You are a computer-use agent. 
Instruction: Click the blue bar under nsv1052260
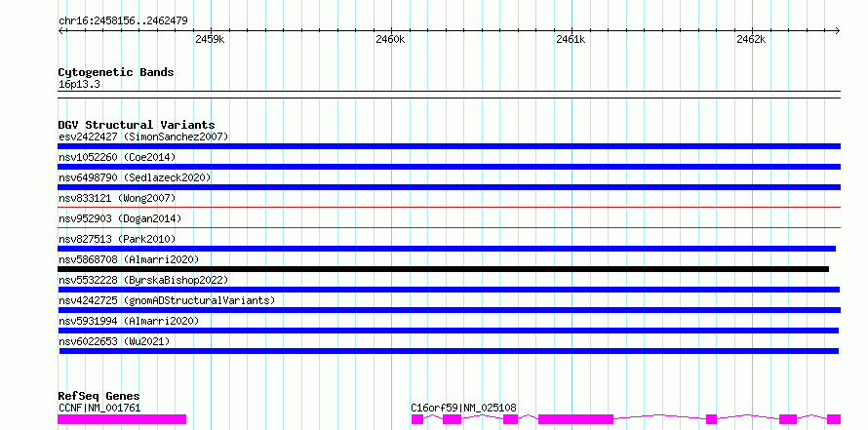point(449,167)
